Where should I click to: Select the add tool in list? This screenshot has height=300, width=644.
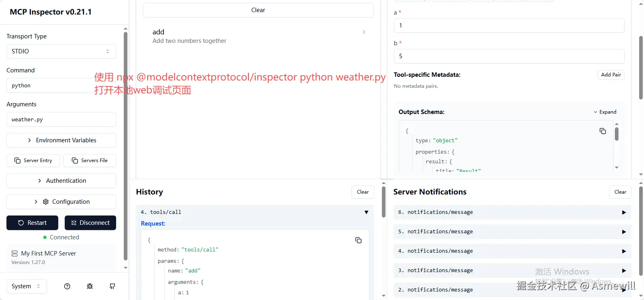point(258,36)
